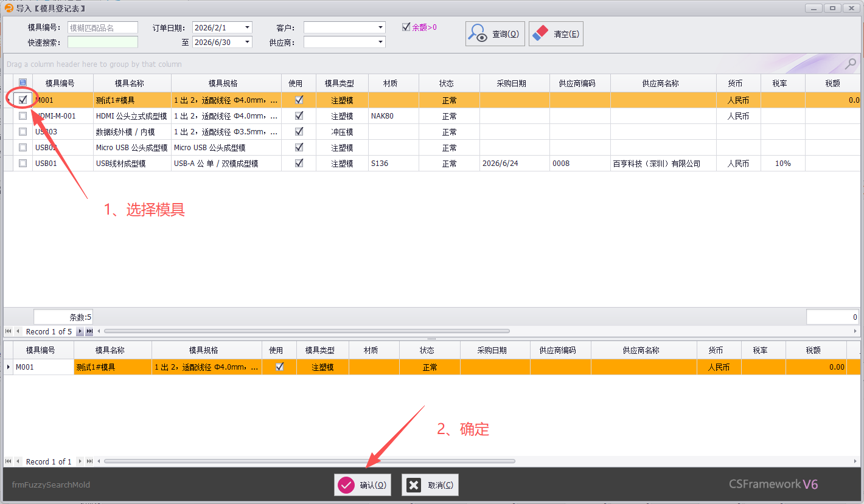Select the USB线材成型模 name cell

132,163
